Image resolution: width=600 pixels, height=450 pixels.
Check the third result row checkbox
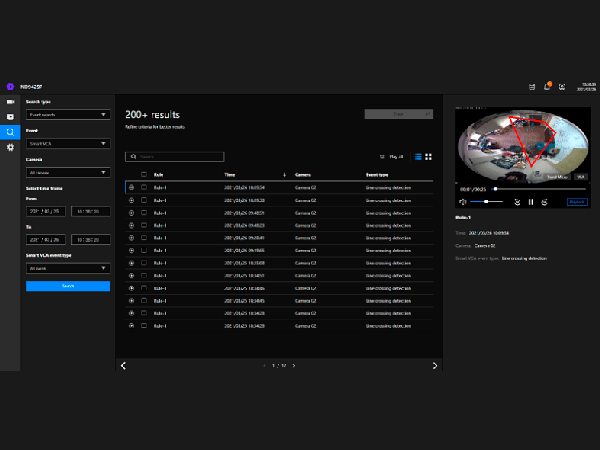(144, 212)
